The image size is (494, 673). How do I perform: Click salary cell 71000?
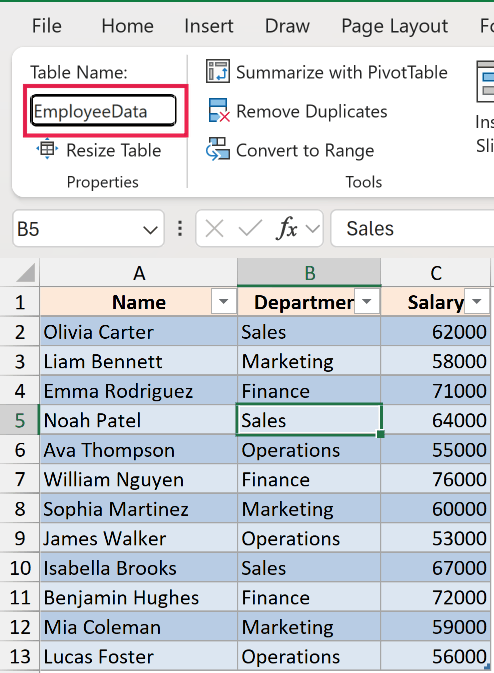435,391
